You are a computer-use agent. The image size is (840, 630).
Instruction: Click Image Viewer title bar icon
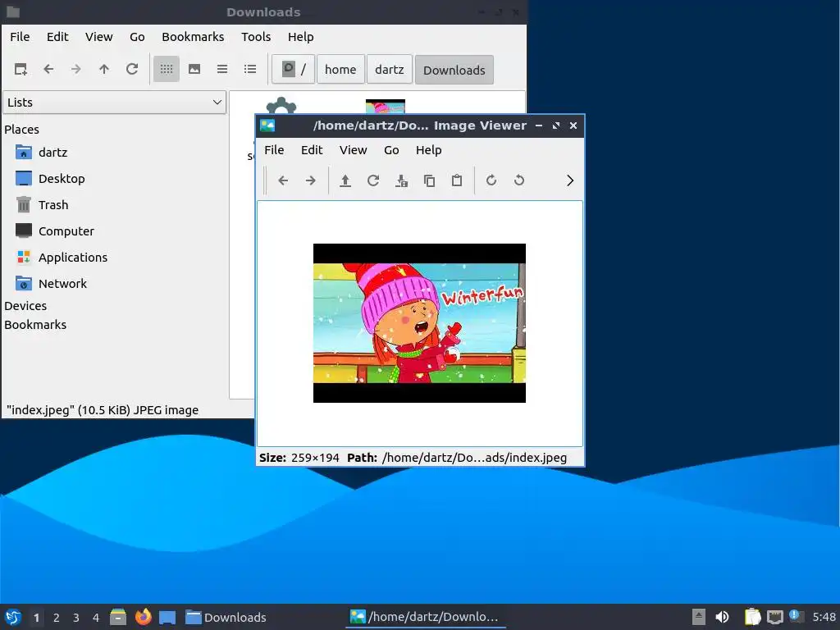pyautogui.click(x=267, y=126)
